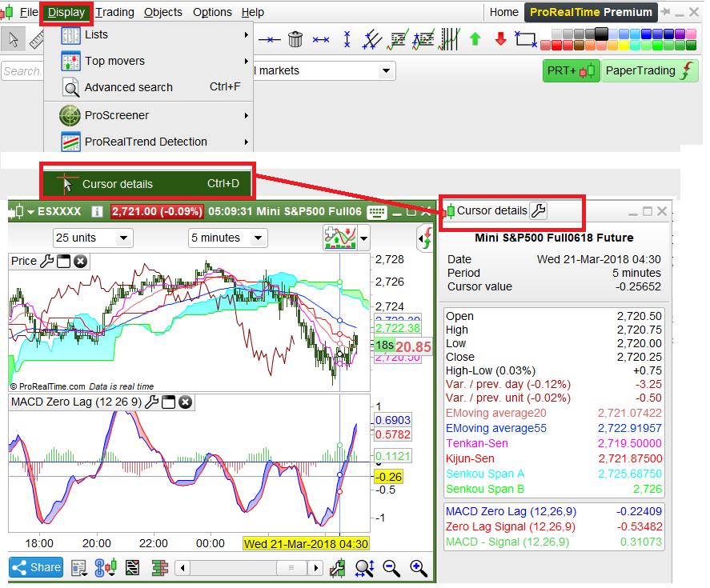Viewport: 710px width, 588px height.
Task: Remove the MACD Zero Lag indicator
Action: pos(185,402)
